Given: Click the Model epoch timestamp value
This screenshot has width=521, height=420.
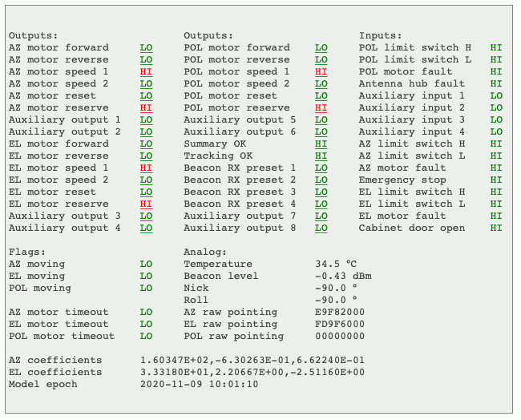Looking at the screenshot, I should click(199, 385).
